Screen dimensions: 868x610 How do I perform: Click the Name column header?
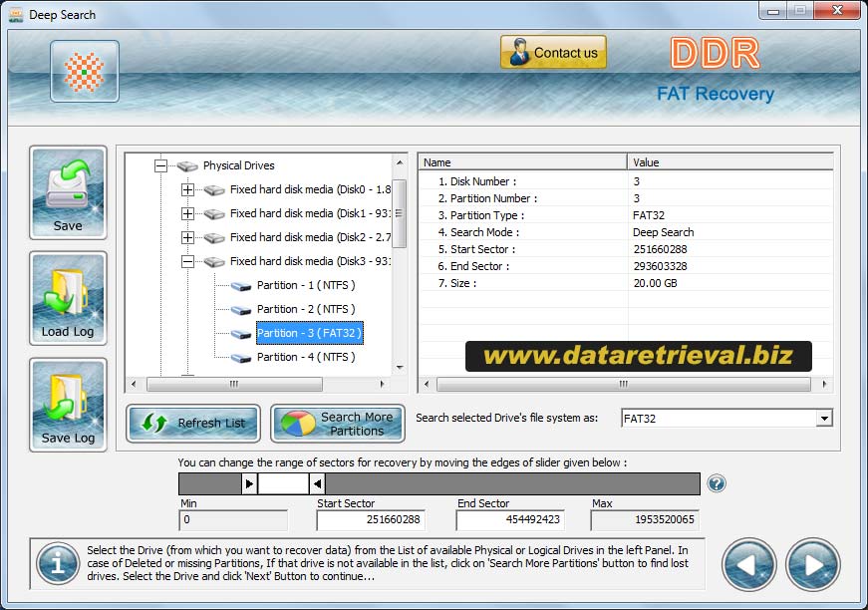point(522,162)
